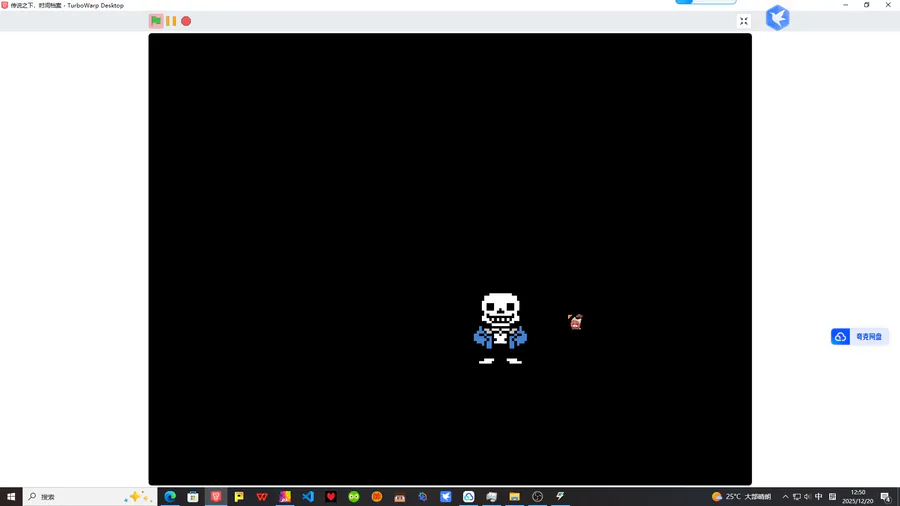The width and height of the screenshot is (900, 506).
Task: Open Microsoft Store from the taskbar
Action: (x=193, y=496)
